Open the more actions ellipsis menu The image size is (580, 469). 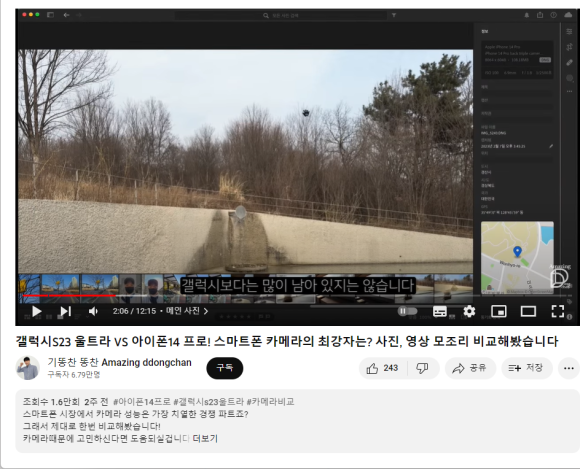click(569, 368)
